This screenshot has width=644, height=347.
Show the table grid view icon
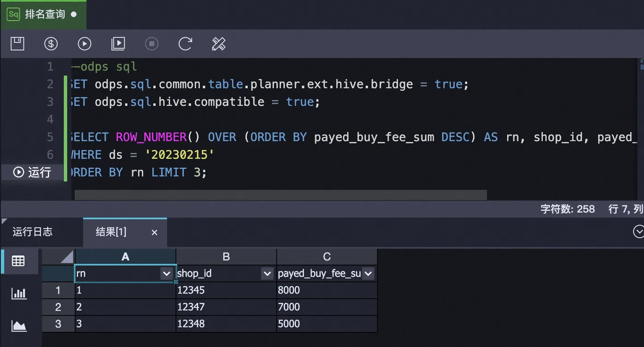[18, 261]
